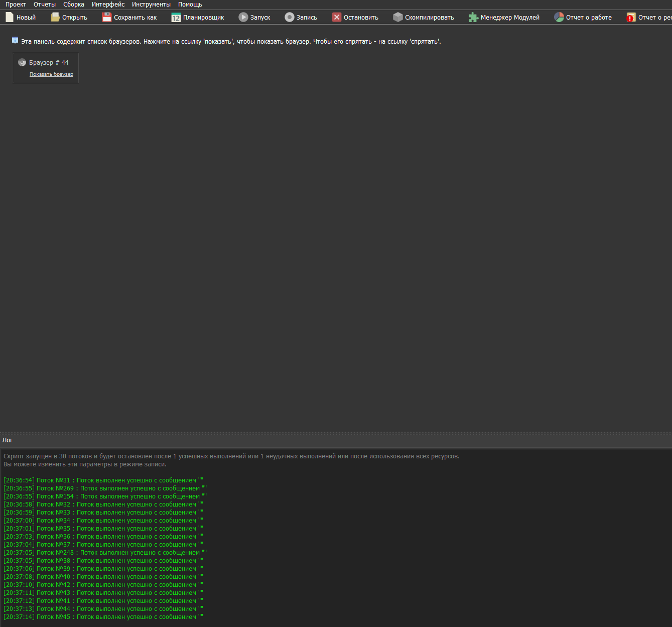This screenshot has width=672, height=627.
Task: Open a project with the folder icon
Action: 55,17
